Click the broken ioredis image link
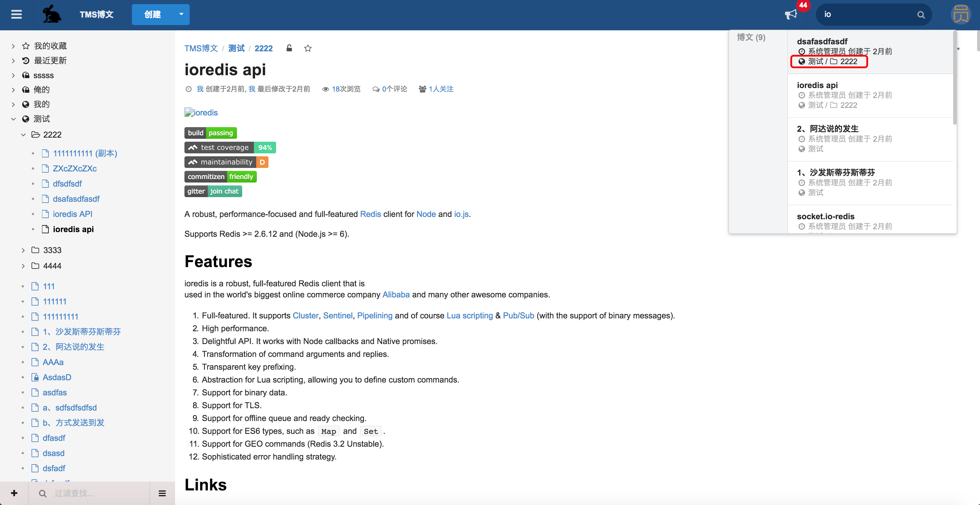This screenshot has height=505, width=980. pos(201,113)
